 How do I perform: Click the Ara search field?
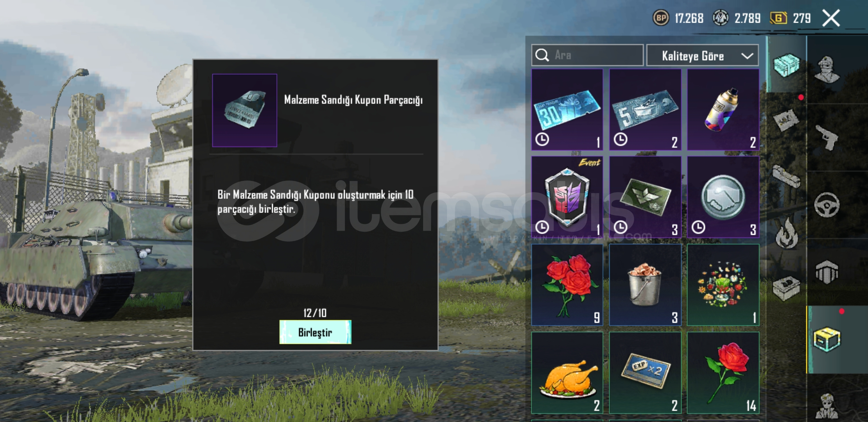click(587, 55)
